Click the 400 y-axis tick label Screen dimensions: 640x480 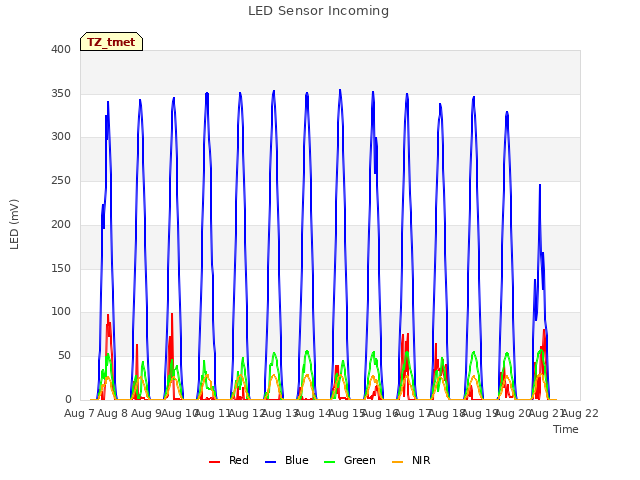[61, 49]
